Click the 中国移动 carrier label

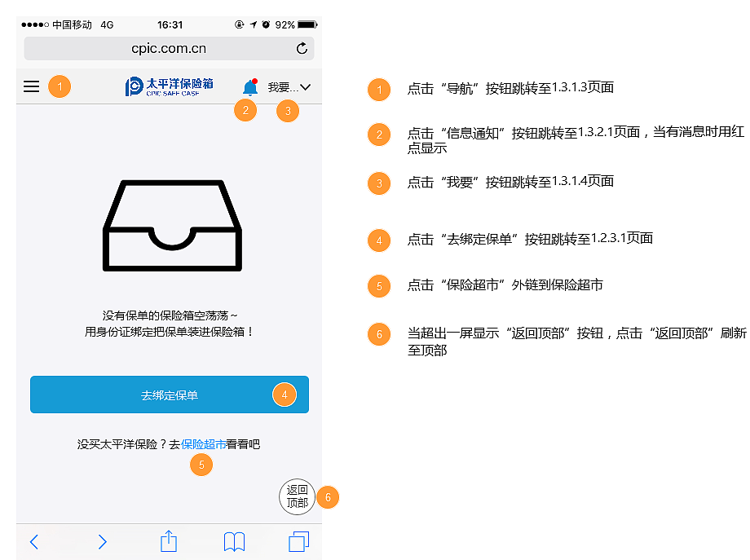72,25
